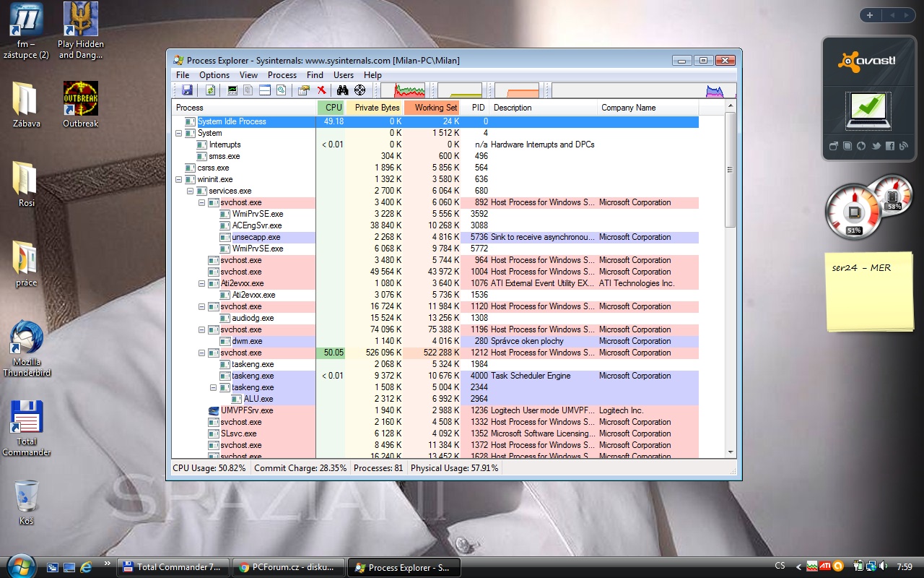Sort by the Process column header
Image resolution: width=924 pixels, height=578 pixels.
pos(244,108)
